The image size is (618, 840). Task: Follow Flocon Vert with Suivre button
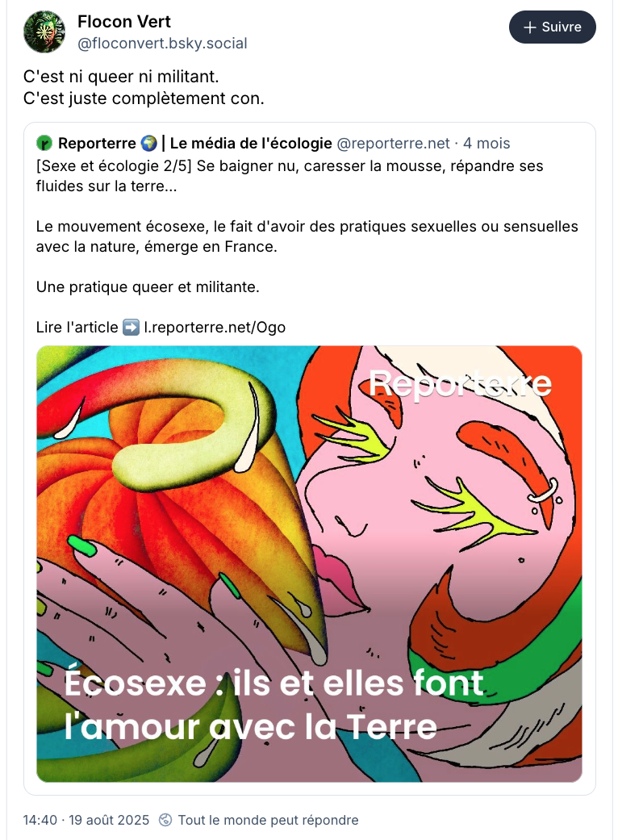point(552,27)
